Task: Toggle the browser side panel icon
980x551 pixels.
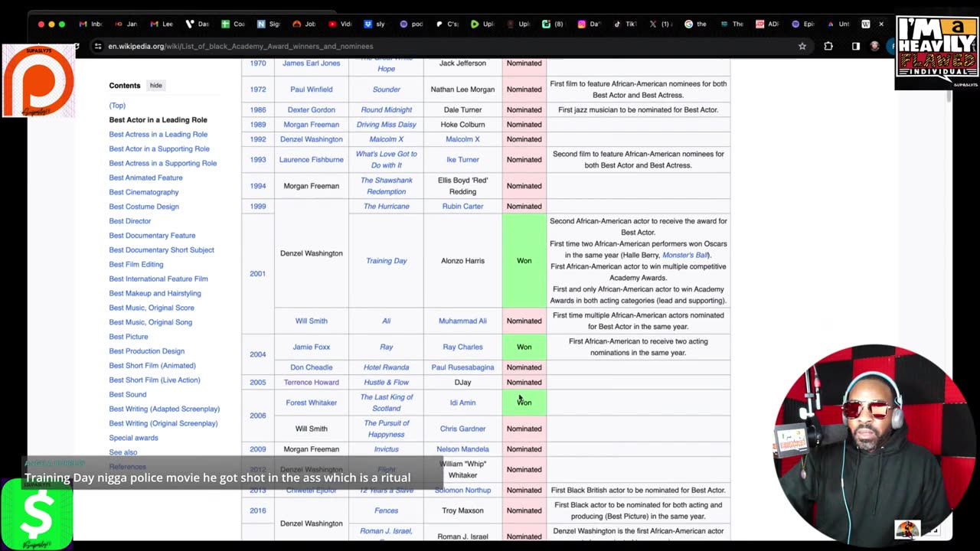Action: click(x=856, y=46)
